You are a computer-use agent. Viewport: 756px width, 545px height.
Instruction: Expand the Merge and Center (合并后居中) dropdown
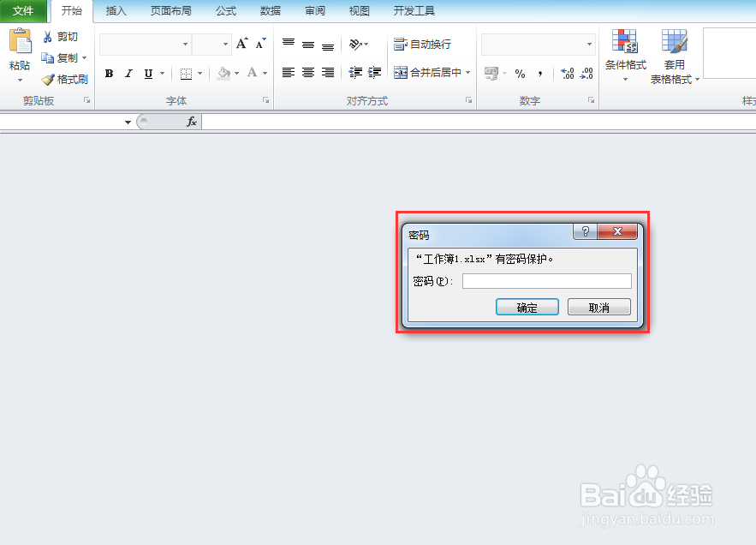click(467, 74)
